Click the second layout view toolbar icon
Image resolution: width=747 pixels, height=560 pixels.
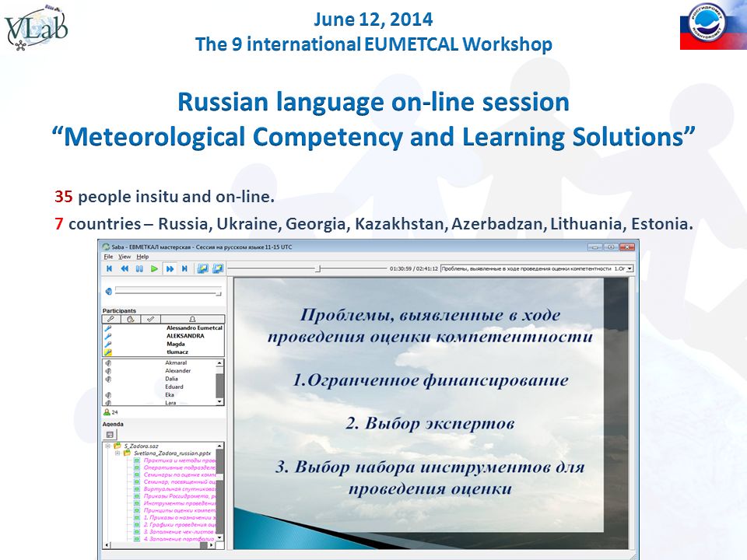coord(217,268)
